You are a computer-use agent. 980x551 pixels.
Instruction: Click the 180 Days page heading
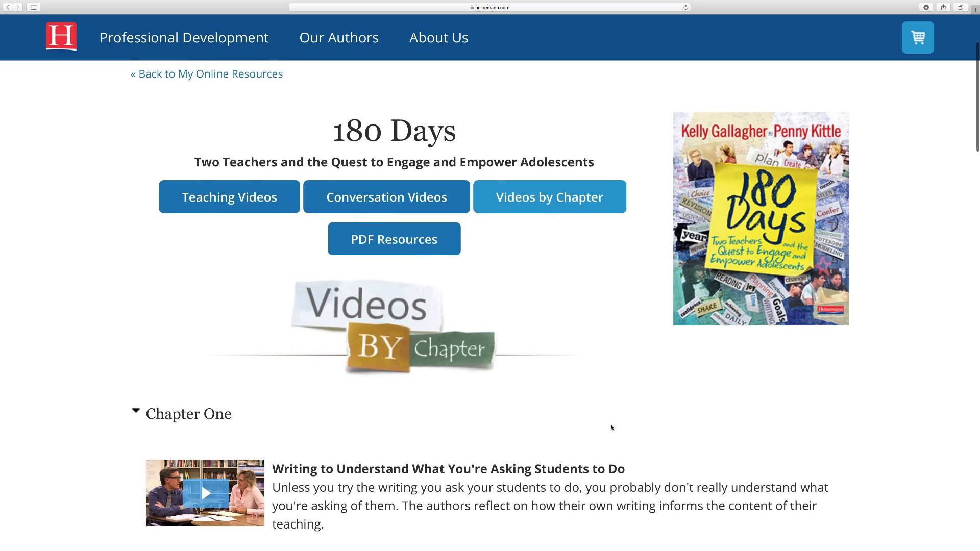394,131
